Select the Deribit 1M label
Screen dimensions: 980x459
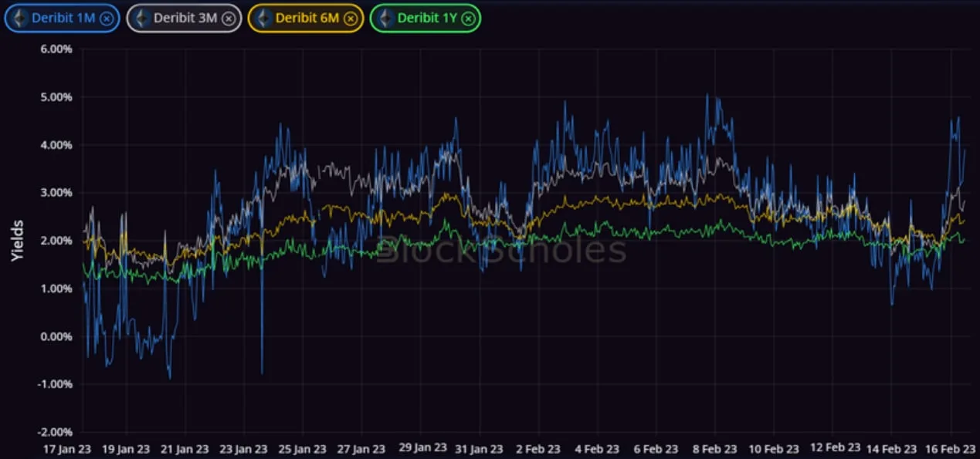click(x=63, y=18)
